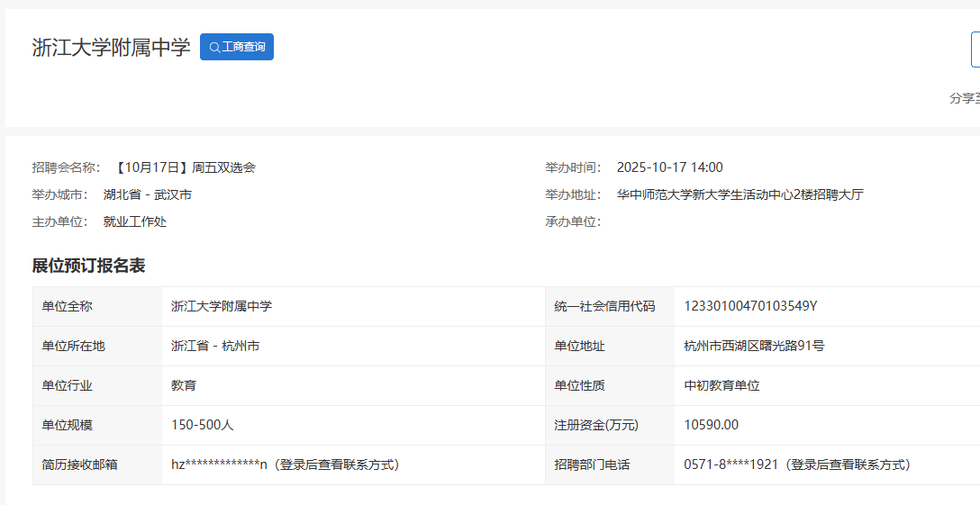Click the 展位预订报名表 section heading
980x505 pixels.
click(88, 266)
